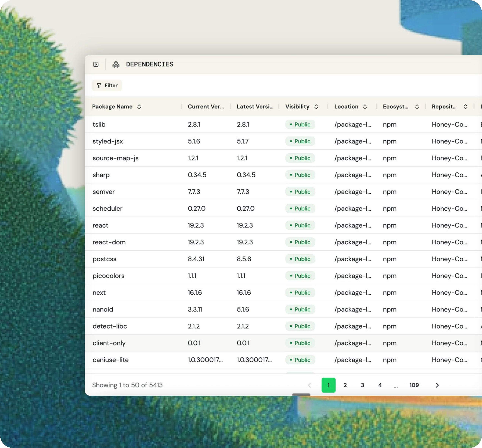482x448 pixels.
Task: Click the Filter funnel button
Action: [107, 85]
